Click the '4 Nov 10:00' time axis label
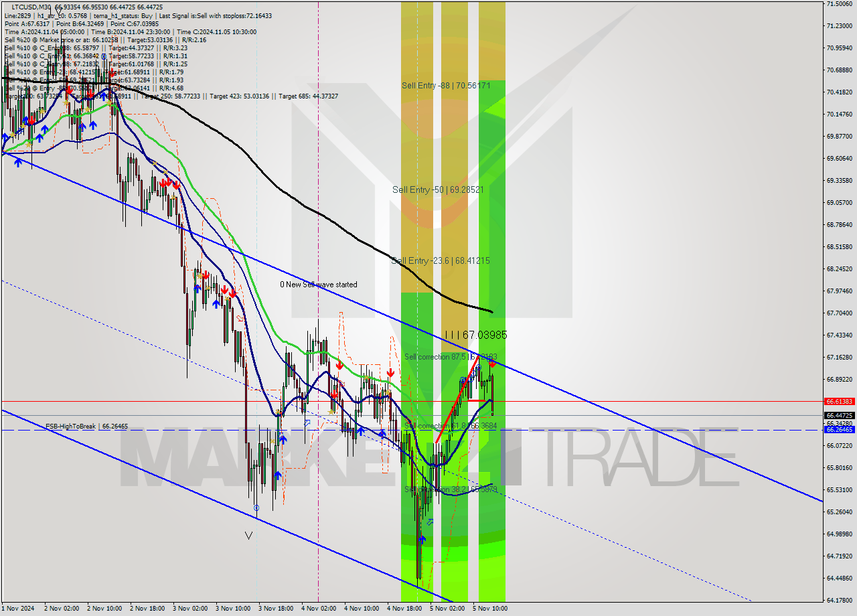857x616 pixels. point(362,609)
